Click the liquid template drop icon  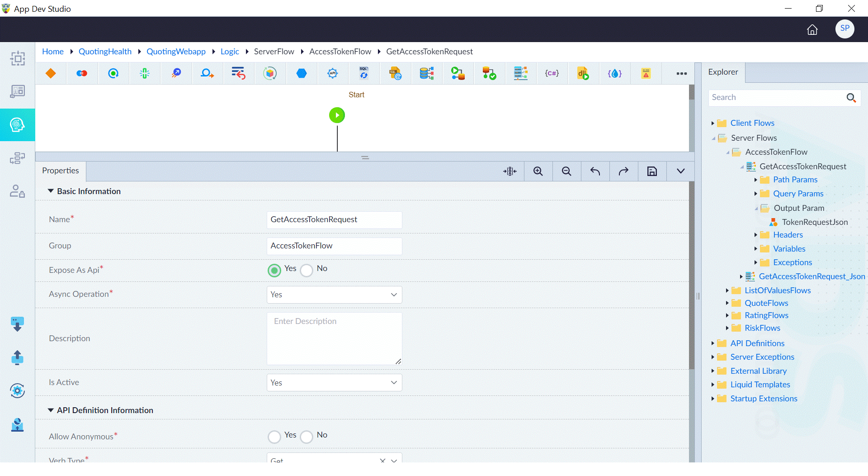614,73
